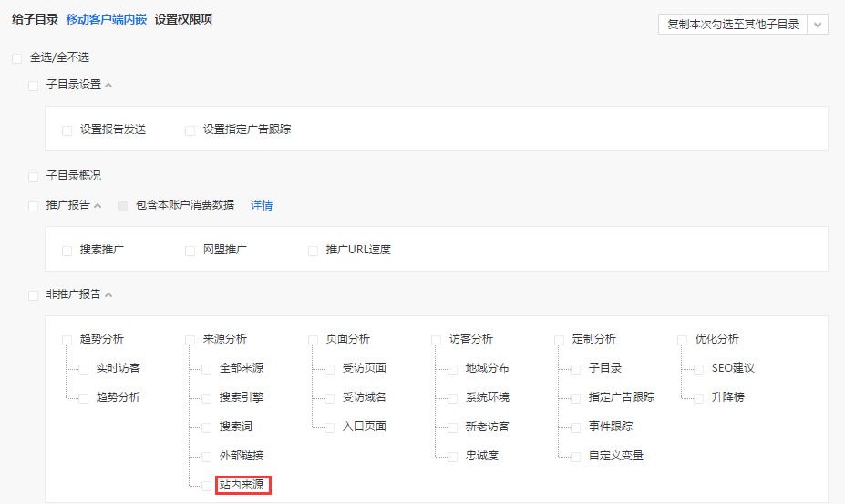This screenshot has height=504, width=845.
Task: Toggle the 全选/全不选 checkbox
Action: pos(17,58)
